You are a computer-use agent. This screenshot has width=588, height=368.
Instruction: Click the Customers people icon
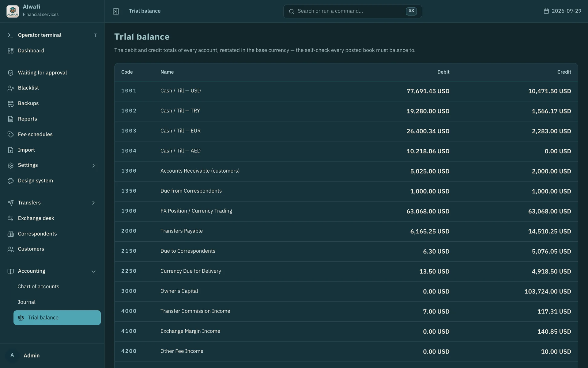tap(10, 249)
